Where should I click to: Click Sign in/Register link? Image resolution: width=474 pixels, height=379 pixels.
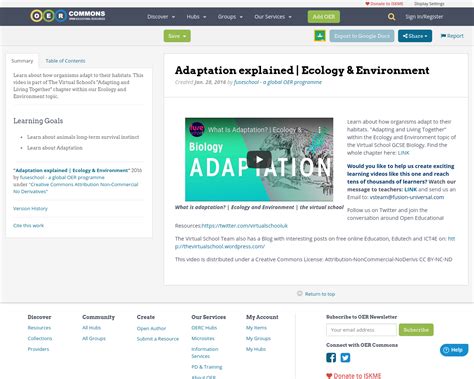click(424, 17)
